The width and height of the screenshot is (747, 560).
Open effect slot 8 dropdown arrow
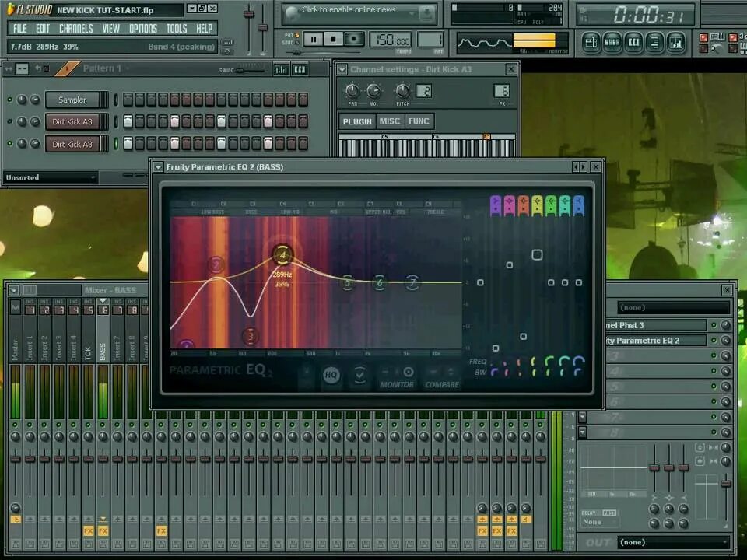[582, 432]
